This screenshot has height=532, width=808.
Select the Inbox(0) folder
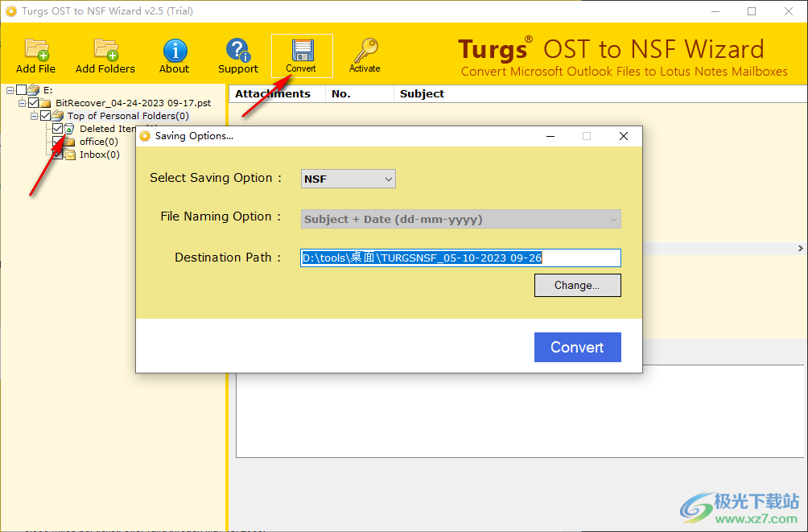point(100,155)
